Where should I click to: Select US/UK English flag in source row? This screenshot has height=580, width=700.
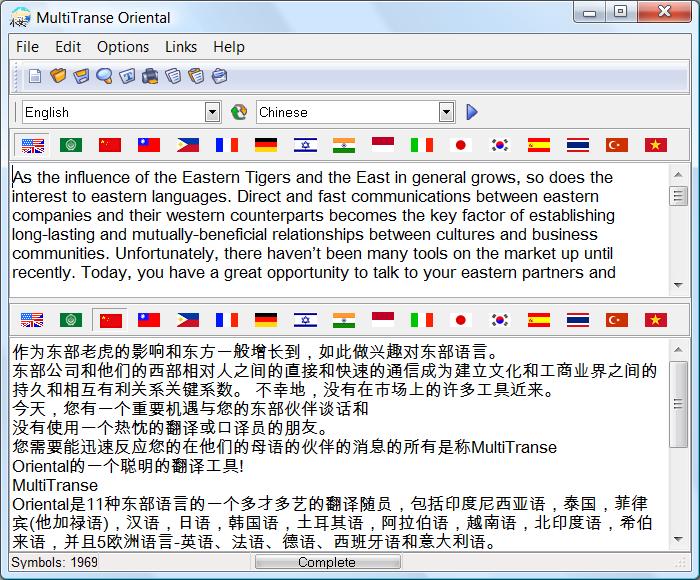[32, 145]
